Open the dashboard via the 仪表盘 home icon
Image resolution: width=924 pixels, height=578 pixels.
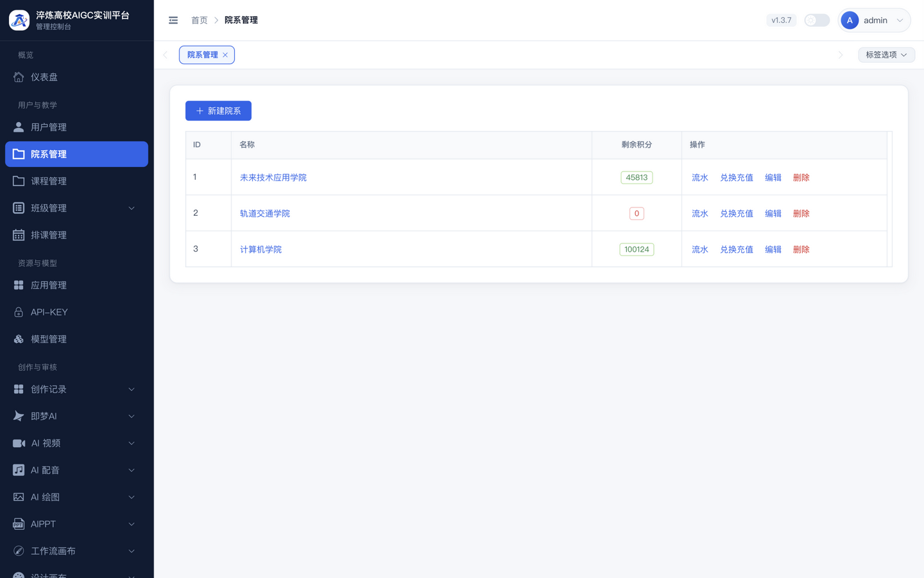point(19,77)
